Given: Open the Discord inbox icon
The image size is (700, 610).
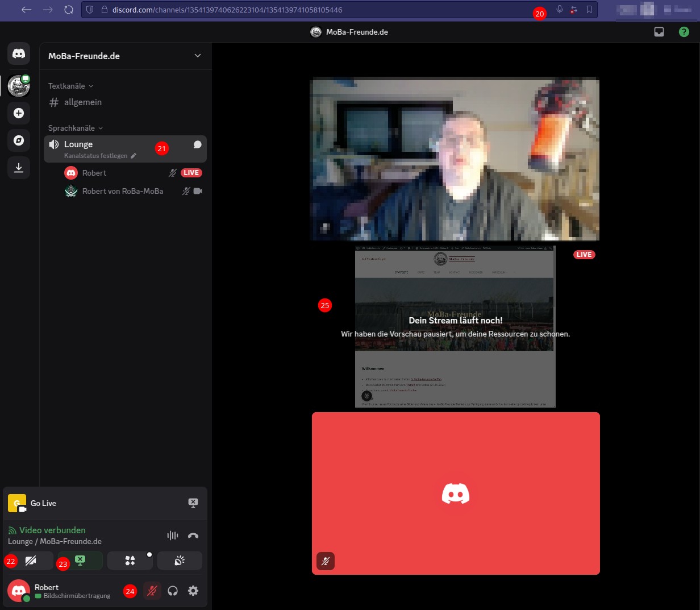Looking at the screenshot, I should tap(659, 32).
